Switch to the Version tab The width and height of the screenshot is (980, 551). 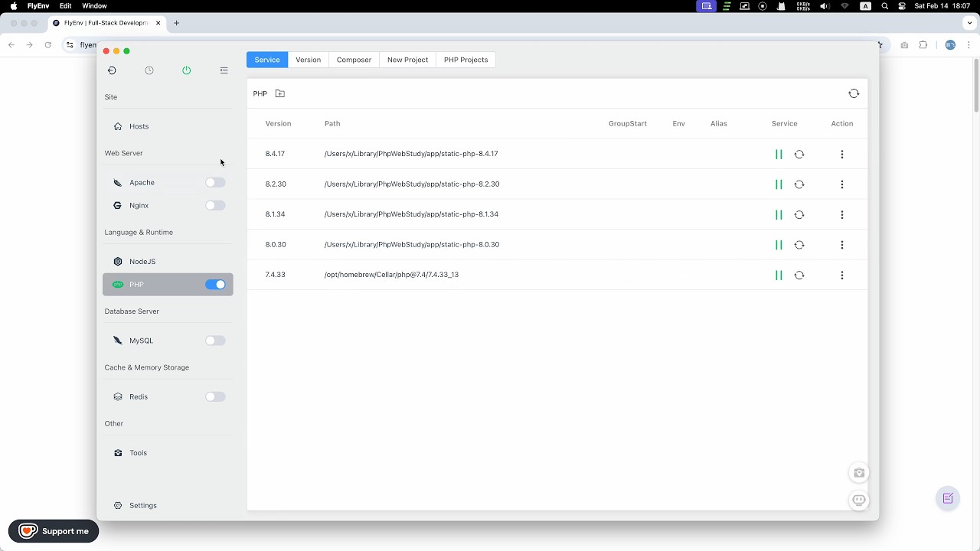[x=309, y=60]
